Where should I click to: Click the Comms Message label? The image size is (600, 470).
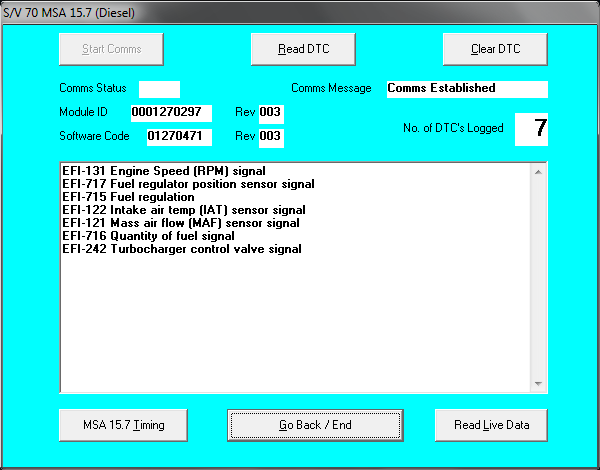[331, 88]
